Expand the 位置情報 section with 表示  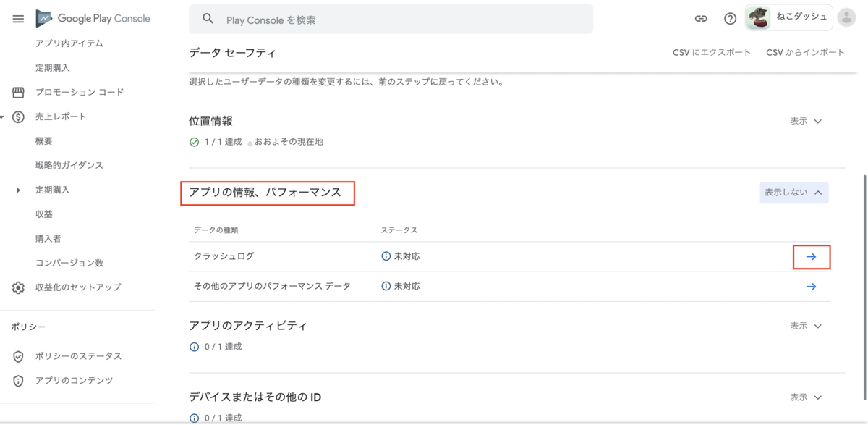pyautogui.click(x=806, y=122)
